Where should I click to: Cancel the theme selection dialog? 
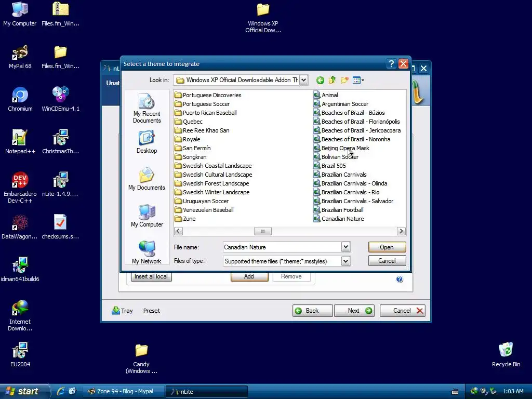(387, 261)
